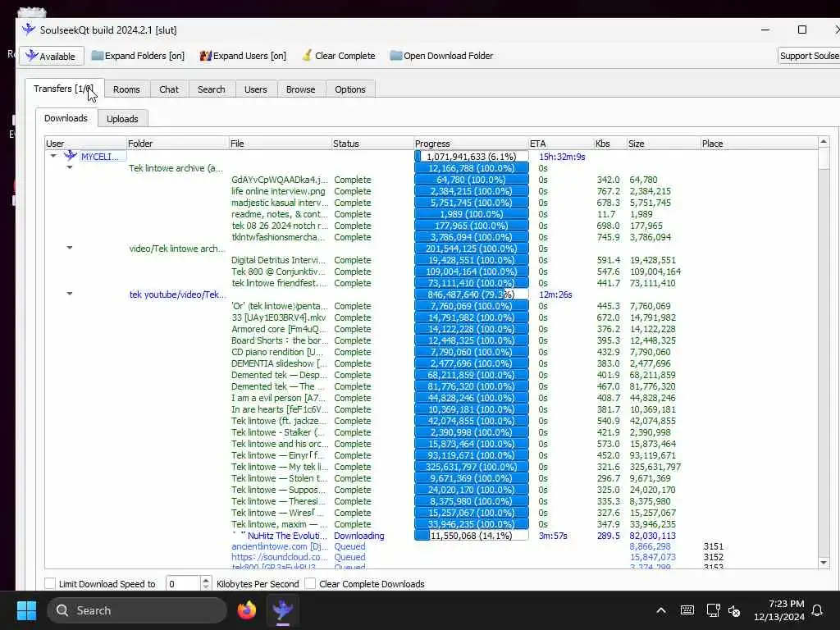Viewport: 840px width, 630px height.
Task: Click Expand Users [on] button
Action: [243, 56]
